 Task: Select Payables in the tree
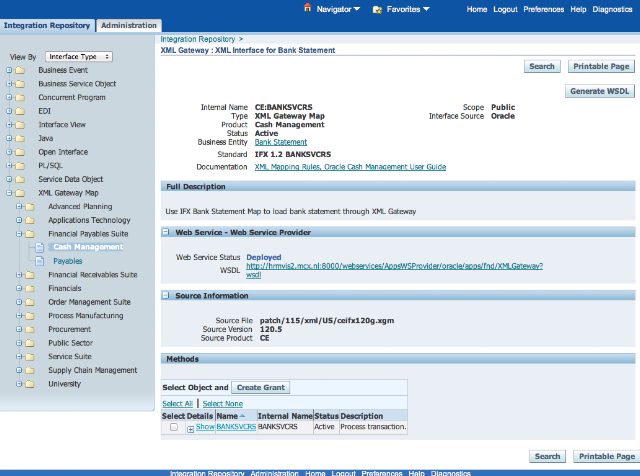tap(68, 261)
